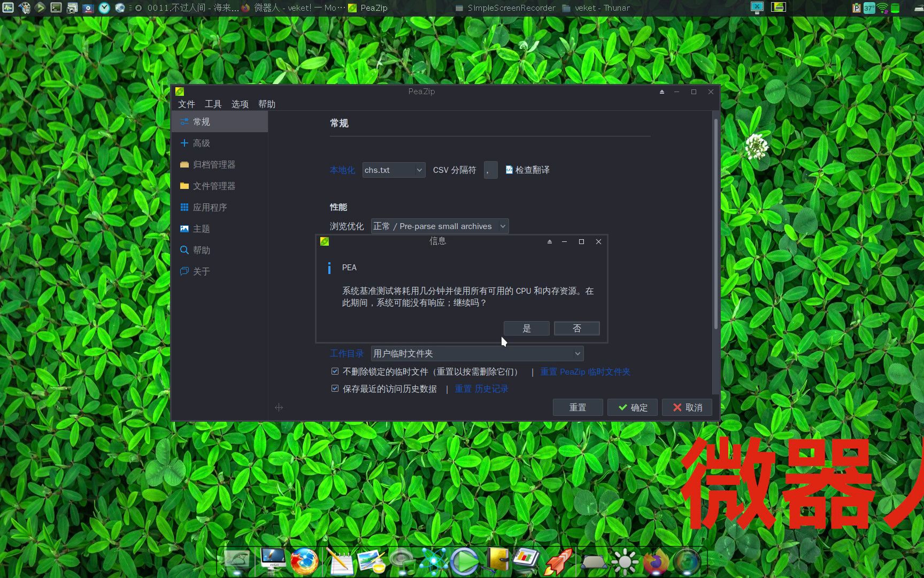Click the CSV 分隔符 input field
924x578 pixels.
pos(490,170)
